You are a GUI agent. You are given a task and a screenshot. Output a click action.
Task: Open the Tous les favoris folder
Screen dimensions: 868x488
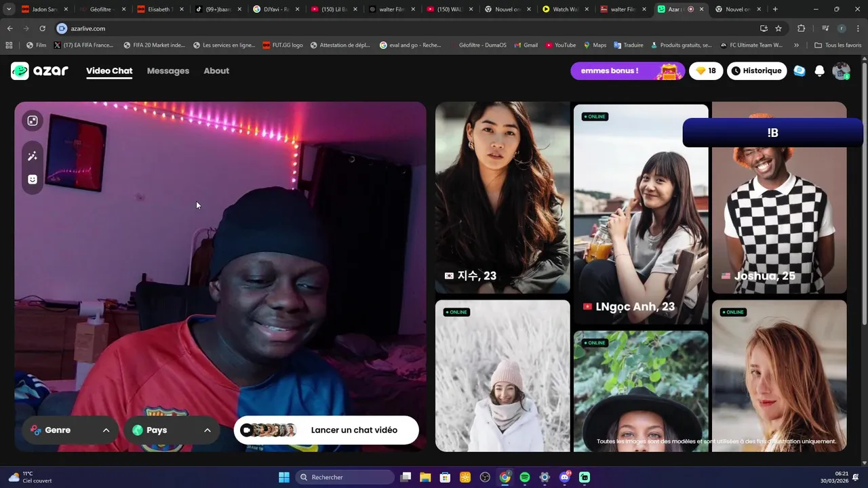pyautogui.click(x=838, y=45)
